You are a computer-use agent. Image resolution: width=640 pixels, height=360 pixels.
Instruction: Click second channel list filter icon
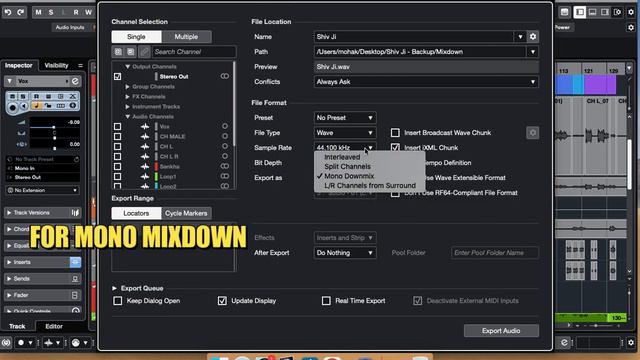tap(131, 52)
